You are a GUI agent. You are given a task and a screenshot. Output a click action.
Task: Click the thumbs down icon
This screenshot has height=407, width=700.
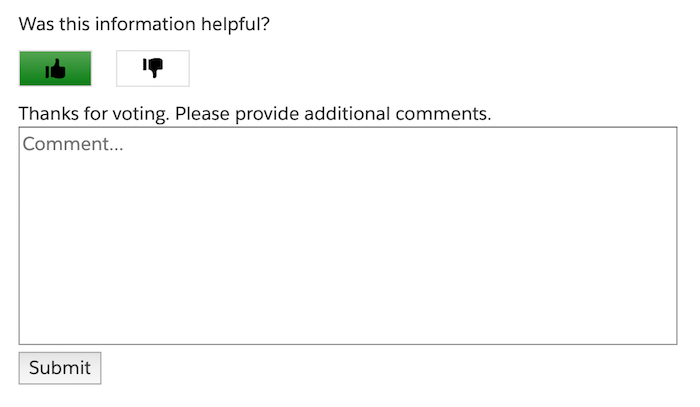pyautogui.click(x=153, y=68)
